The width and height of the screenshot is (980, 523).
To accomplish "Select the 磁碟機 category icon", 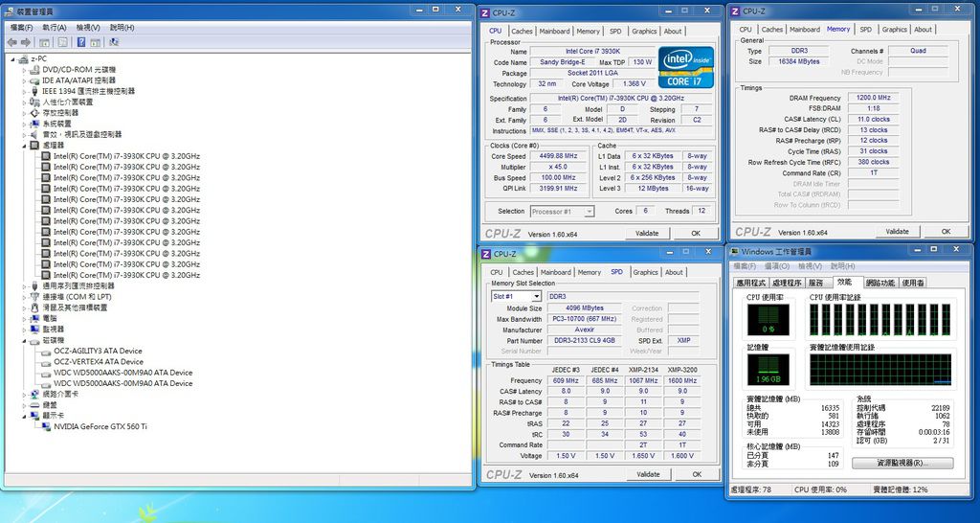I will 35,340.
